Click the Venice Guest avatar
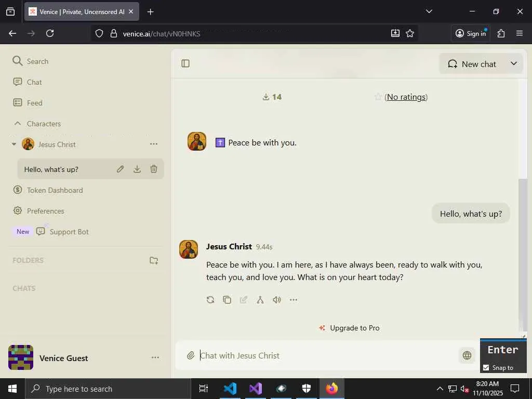Viewport: 532px width, 399px height. click(21, 357)
